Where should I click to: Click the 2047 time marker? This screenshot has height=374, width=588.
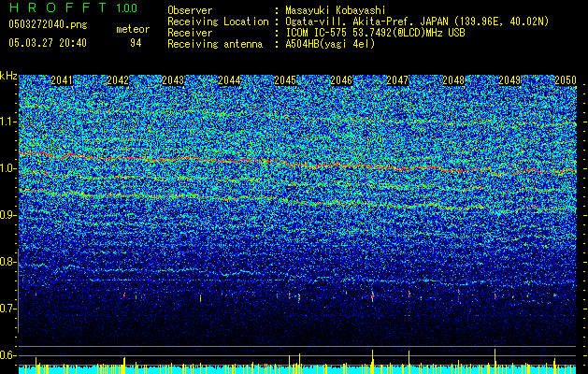(x=397, y=80)
